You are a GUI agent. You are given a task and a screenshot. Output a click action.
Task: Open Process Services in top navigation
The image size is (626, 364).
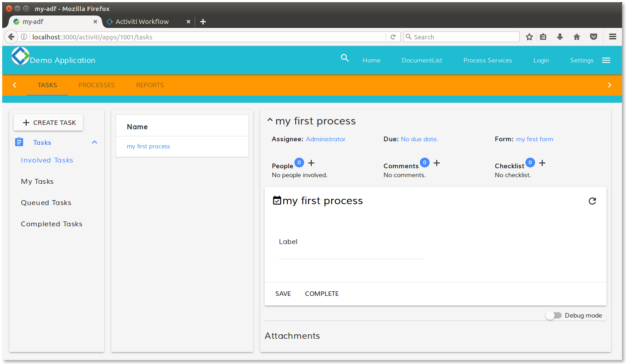(487, 60)
